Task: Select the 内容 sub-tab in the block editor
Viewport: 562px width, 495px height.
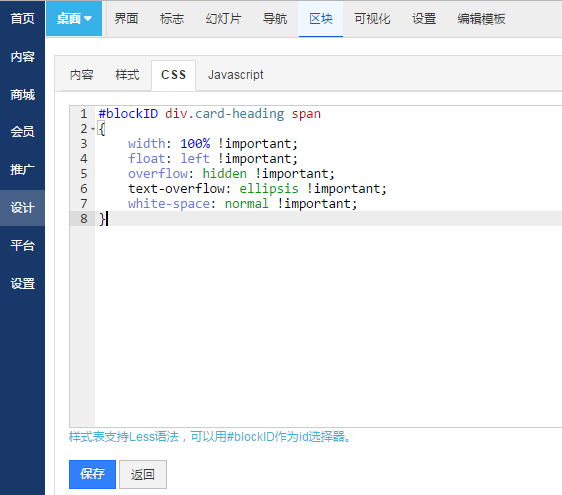Action: 82,75
